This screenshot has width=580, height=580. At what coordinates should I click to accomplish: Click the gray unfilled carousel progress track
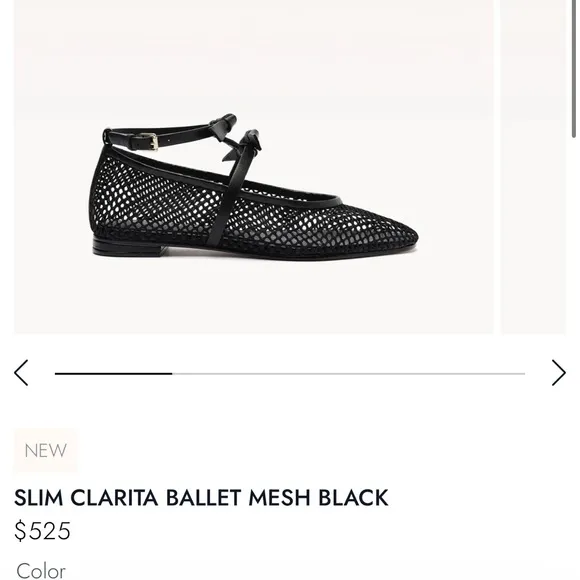point(348,374)
